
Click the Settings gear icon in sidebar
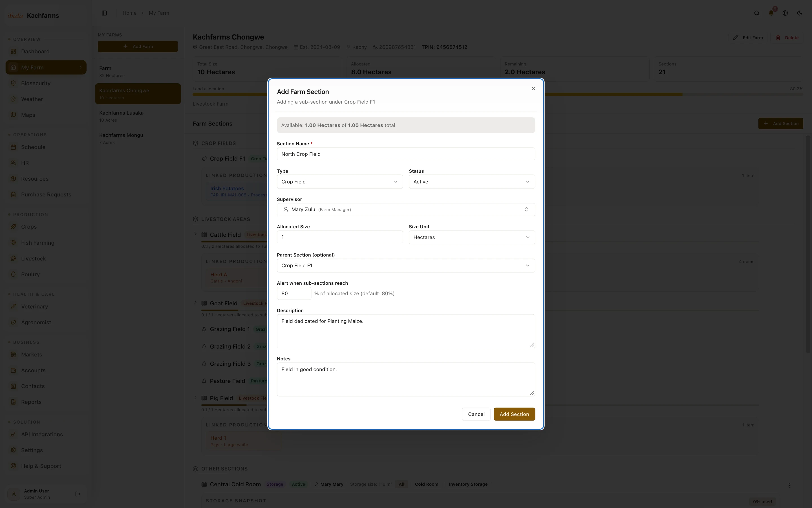(x=14, y=450)
